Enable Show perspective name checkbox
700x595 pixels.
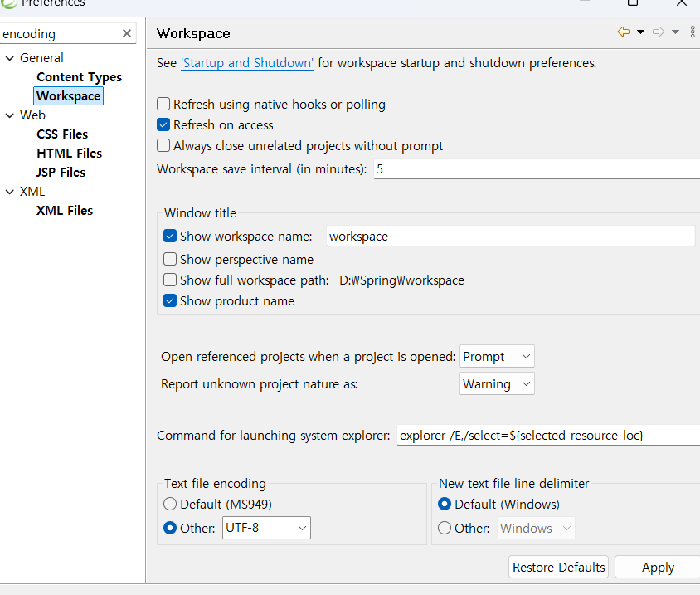coord(170,259)
